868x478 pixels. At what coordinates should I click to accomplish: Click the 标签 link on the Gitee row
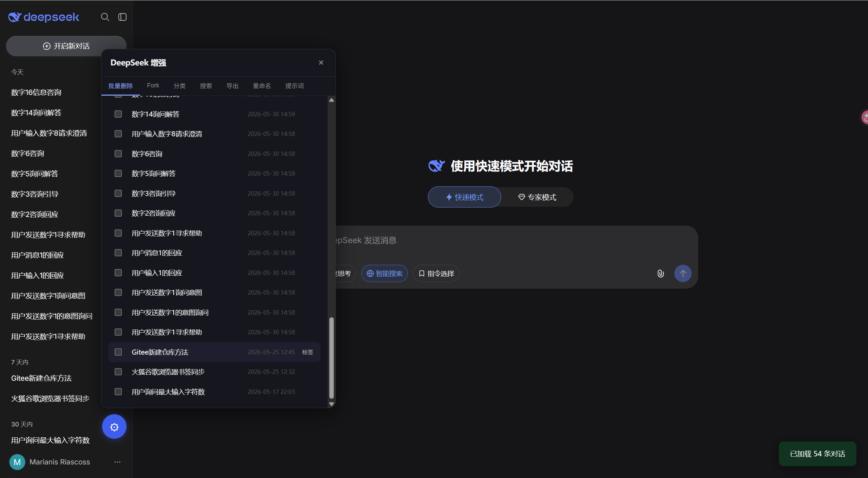(x=307, y=352)
